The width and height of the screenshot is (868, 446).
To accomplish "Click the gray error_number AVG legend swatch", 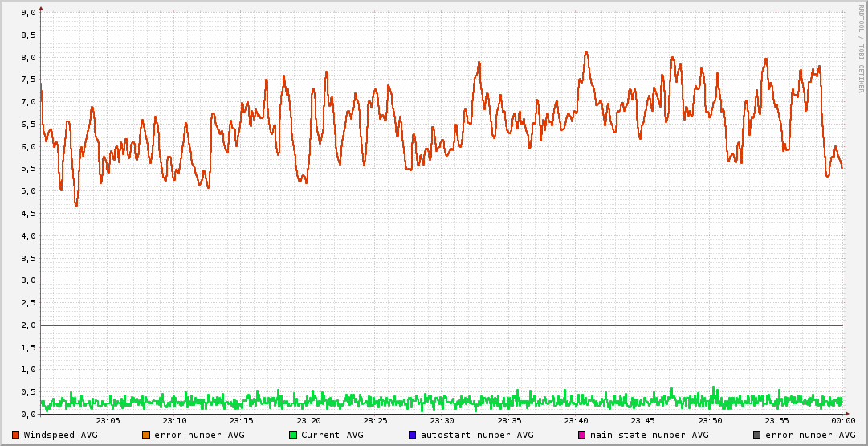I will tap(756, 435).
